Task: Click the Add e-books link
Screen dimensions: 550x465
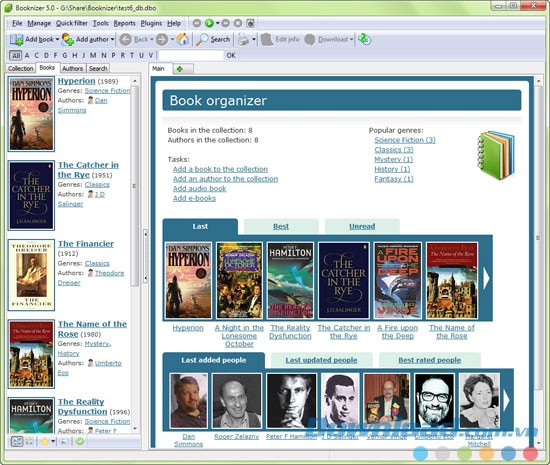Action: (194, 198)
